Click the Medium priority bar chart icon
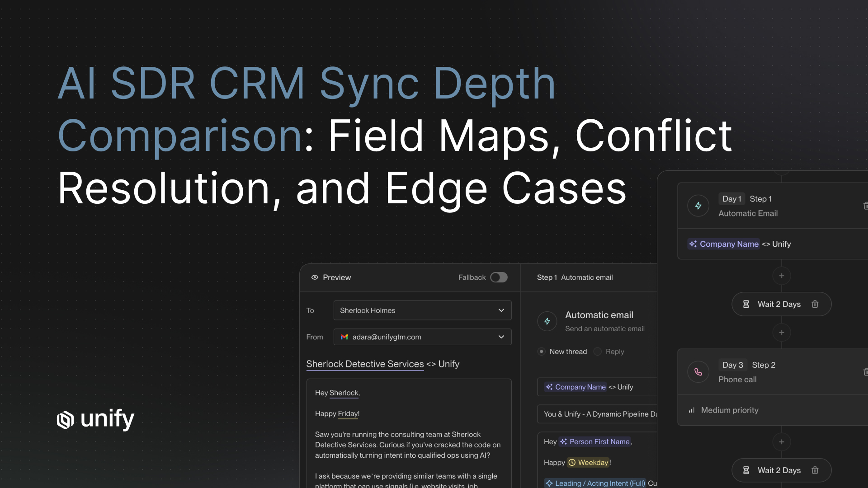Screen dimensions: 868x488 pyautogui.click(x=691, y=410)
